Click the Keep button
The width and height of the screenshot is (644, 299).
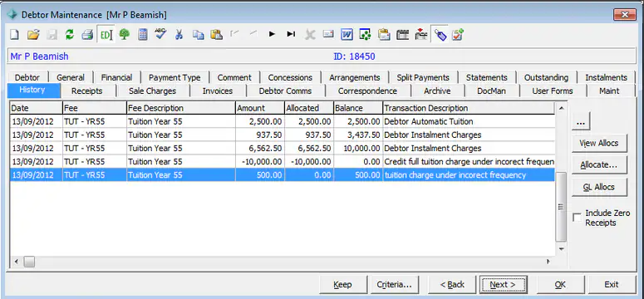[342, 284]
